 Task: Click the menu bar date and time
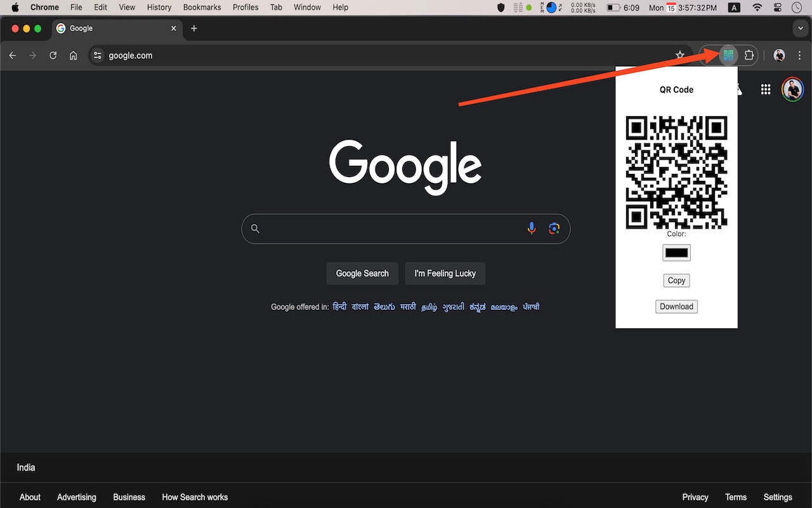[x=684, y=8]
